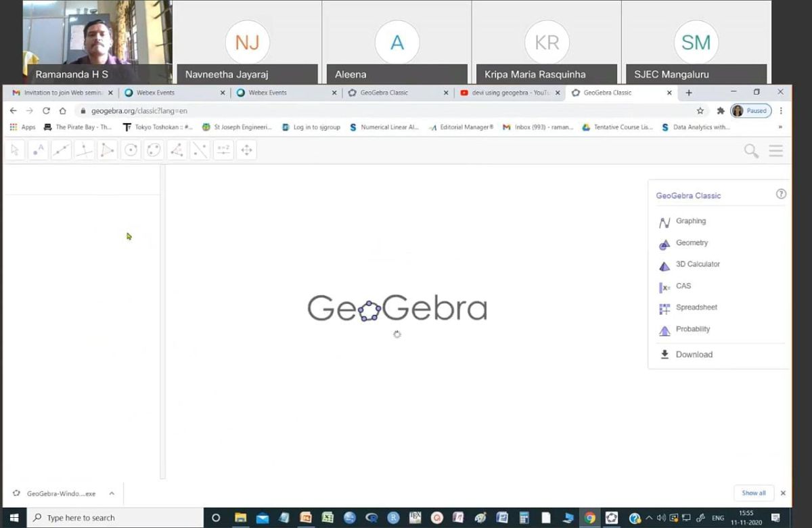Viewport: 812px width, 528px height.
Task: Select the Slider tool (a=2)
Action: pos(223,150)
